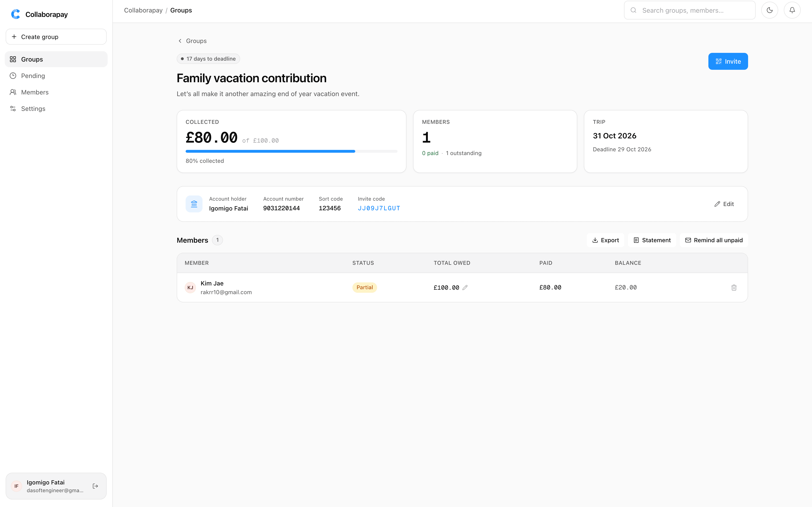Screen dimensions: 812x507
Task: Click Remind all unpaid
Action: click(x=714, y=240)
